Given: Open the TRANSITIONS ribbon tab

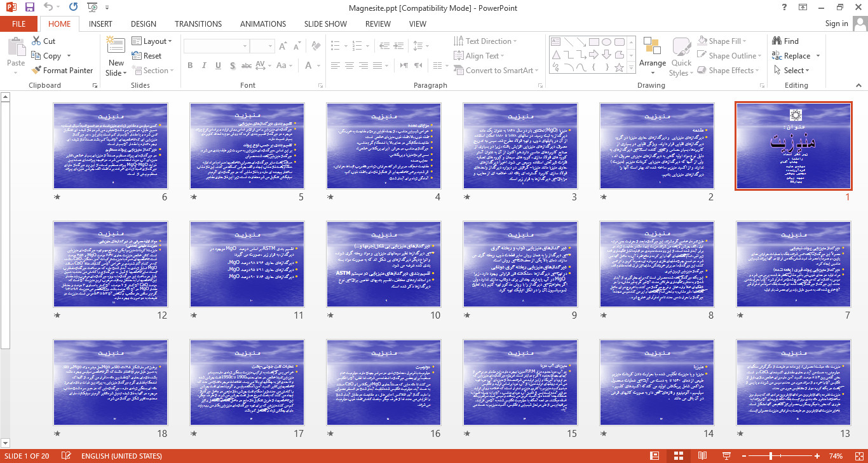Looking at the screenshot, I should pyautogui.click(x=198, y=24).
